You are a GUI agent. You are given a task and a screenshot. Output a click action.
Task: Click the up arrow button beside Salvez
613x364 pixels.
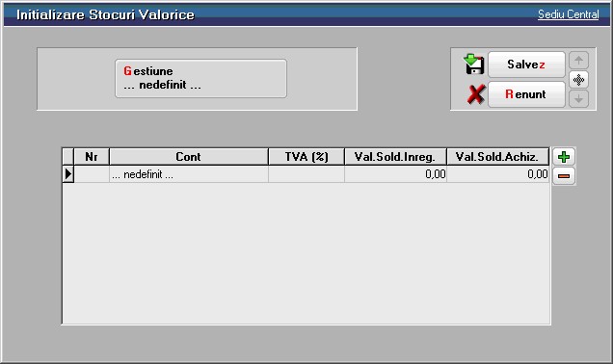coord(578,61)
